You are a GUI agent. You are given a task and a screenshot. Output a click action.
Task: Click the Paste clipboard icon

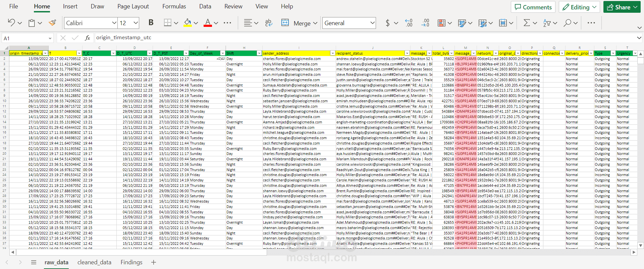coord(32,23)
